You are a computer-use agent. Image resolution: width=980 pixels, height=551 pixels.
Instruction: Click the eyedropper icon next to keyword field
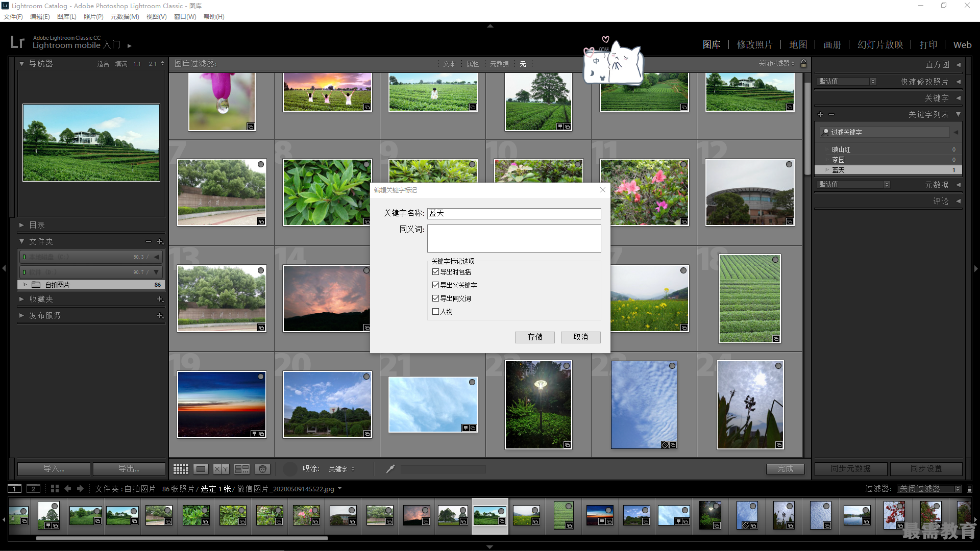(x=390, y=469)
